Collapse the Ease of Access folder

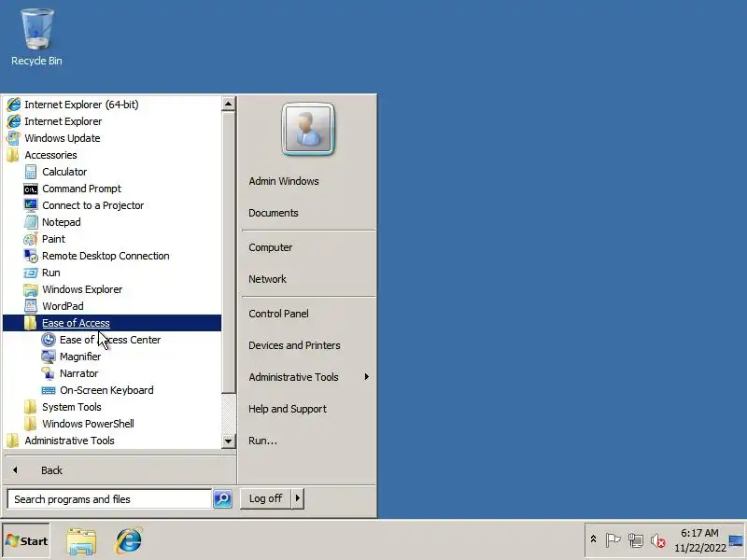click(x=112, y=323)
